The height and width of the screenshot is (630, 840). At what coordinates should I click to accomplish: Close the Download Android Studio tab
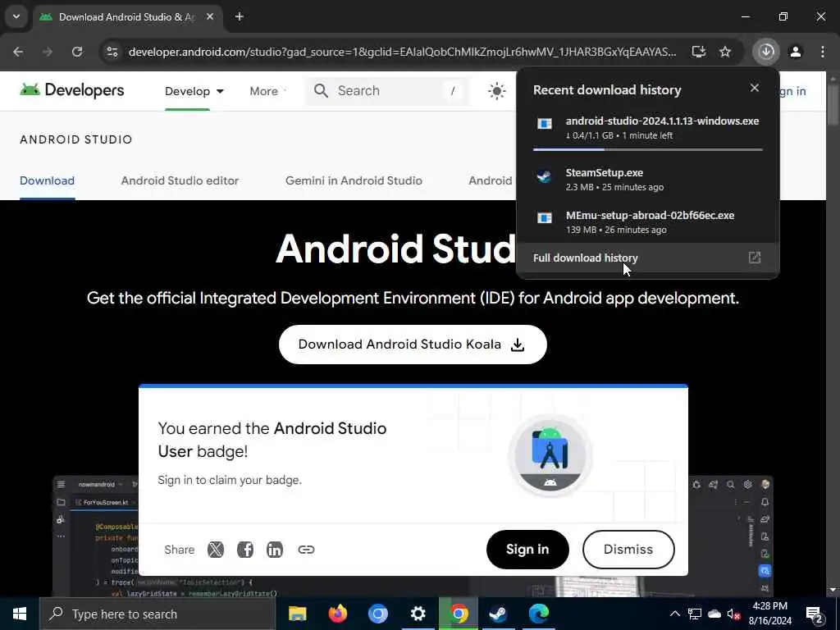[210, 16]
